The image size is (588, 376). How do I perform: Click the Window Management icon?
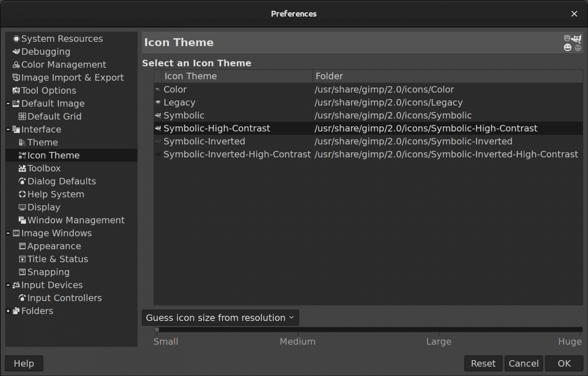(x=22, y=220)
